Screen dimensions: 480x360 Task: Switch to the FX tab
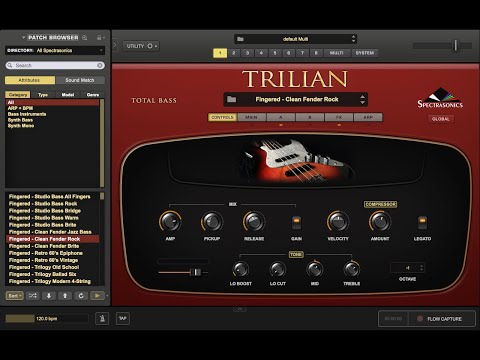[339, 117]
